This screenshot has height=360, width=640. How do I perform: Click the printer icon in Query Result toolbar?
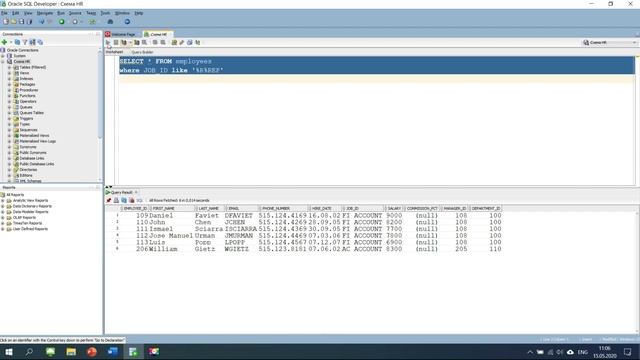pyautogui.click(x=116, y=200)
